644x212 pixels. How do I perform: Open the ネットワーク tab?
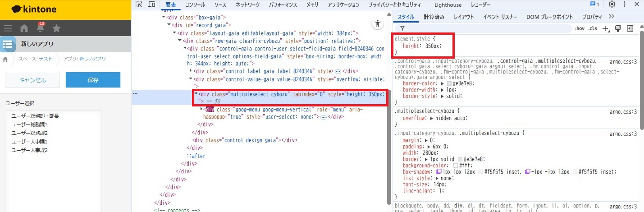(247, 5)
